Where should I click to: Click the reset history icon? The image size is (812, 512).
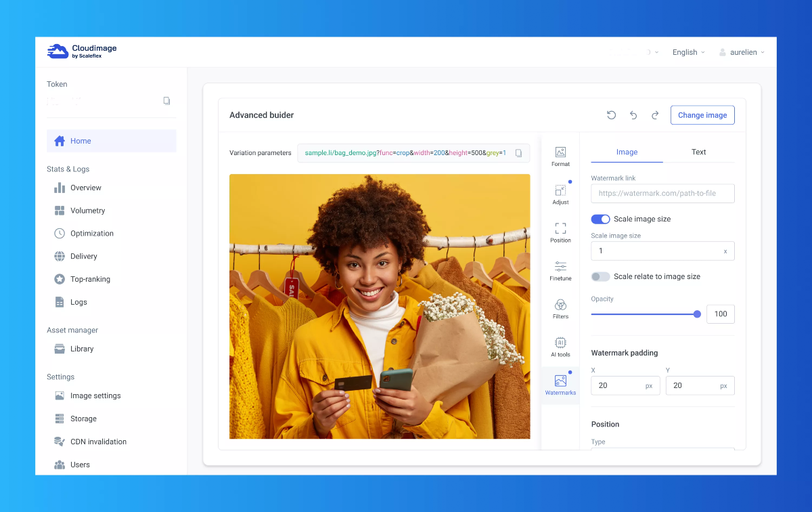point(611,115)
